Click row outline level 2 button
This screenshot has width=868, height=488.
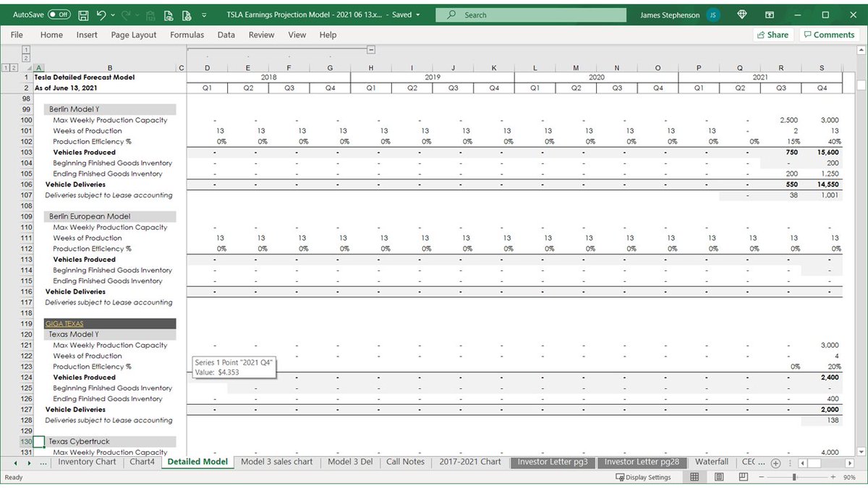point(14,67)
